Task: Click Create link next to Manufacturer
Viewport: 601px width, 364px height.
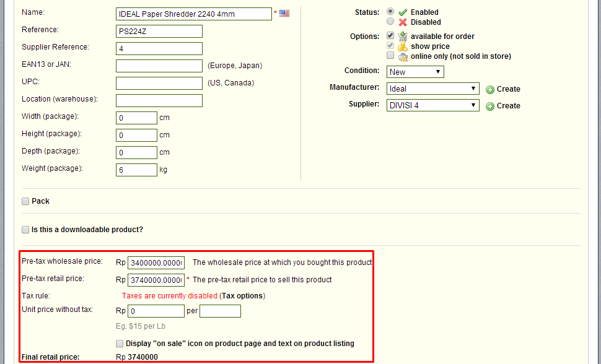Action: pyautogui.click(x=508, y=89)
